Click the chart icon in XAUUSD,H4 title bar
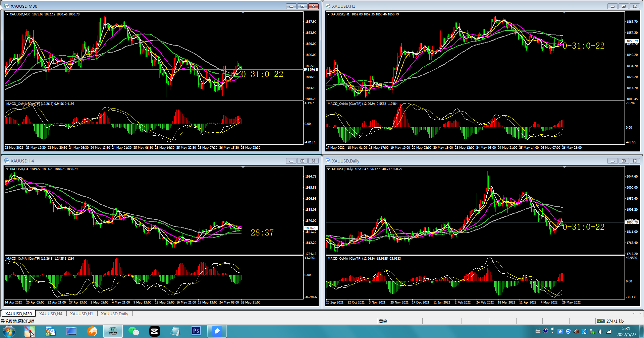Screen dimensions: 644x338 tap(7, 161)
